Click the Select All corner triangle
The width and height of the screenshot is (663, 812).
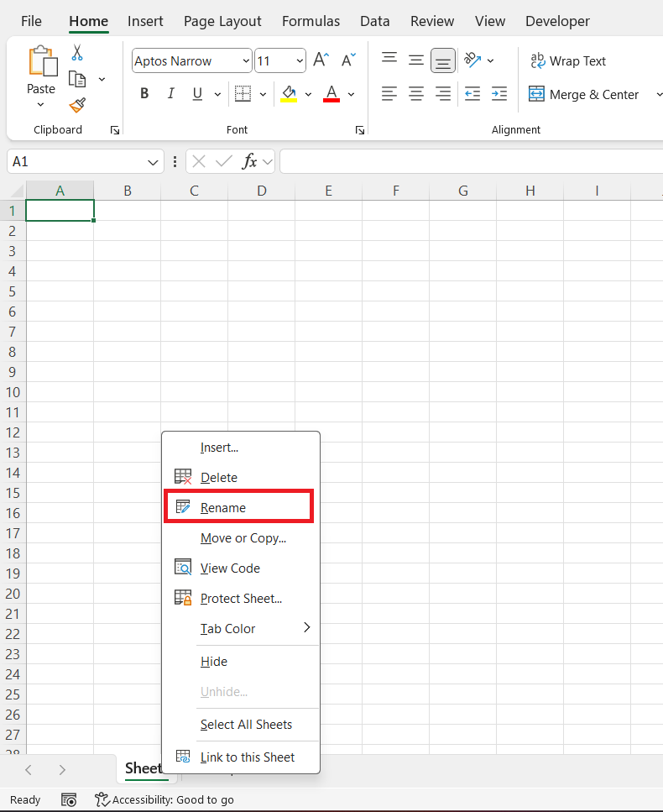(x=16, y=191)
